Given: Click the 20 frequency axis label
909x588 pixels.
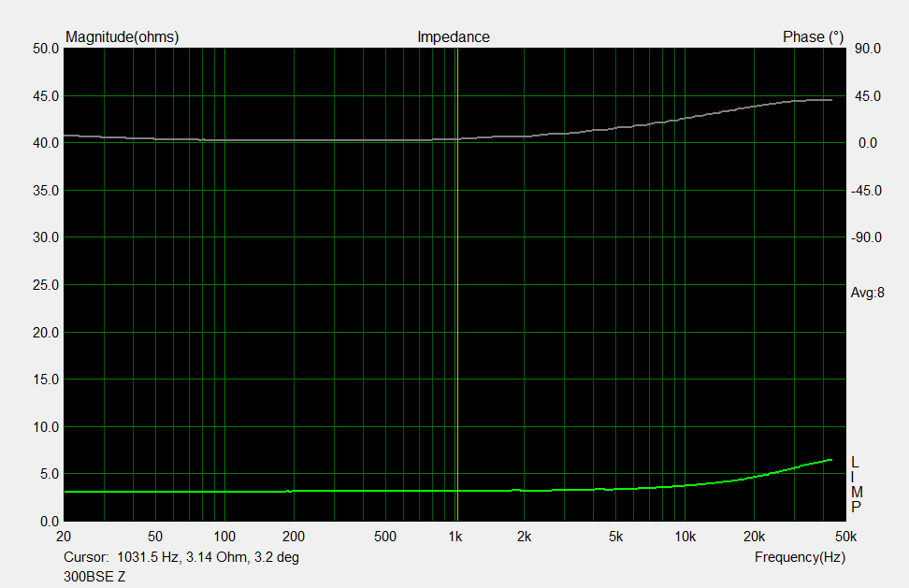Looking at the screenshot, I should tap(64, 537).
